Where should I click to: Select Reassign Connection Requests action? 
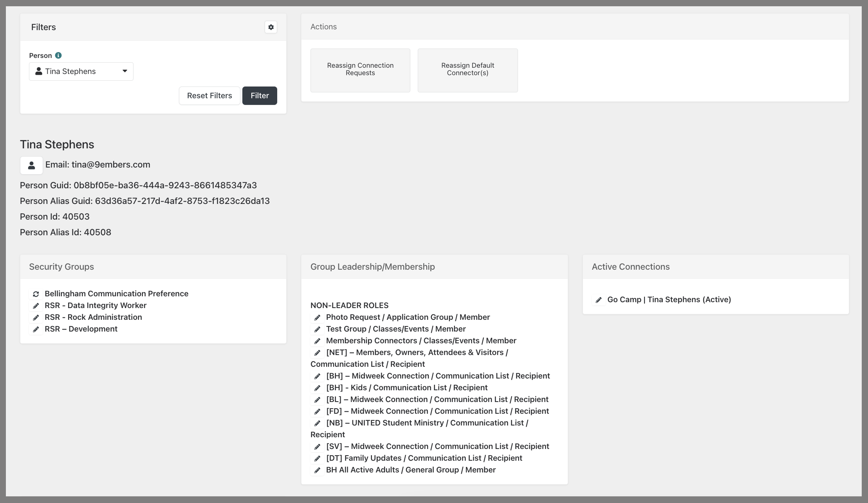pos(360,70)
